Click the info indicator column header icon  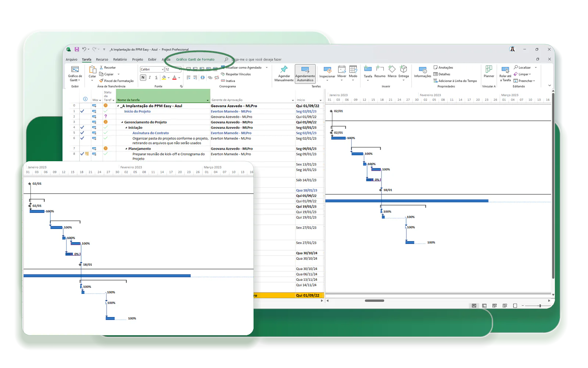click(85, 99)
